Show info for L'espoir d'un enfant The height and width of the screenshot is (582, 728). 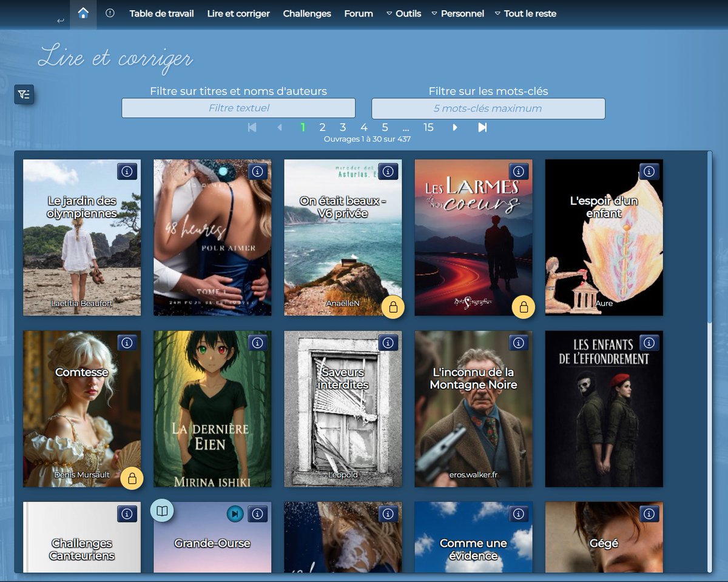(x=649, y=172)
